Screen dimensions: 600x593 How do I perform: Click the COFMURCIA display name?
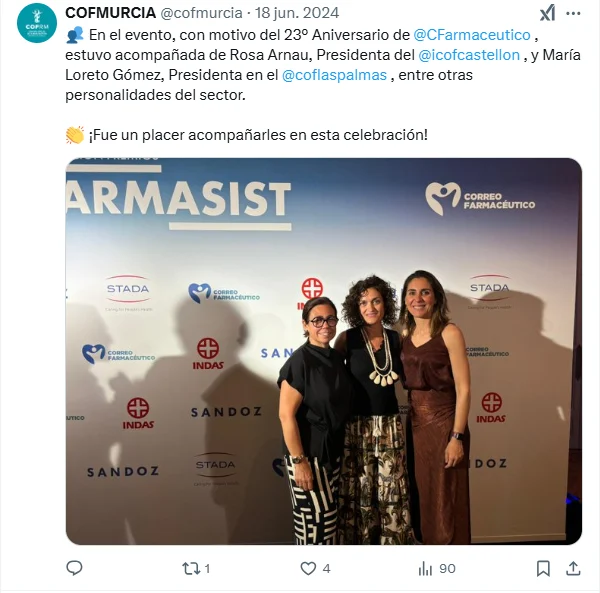tap(111, 13)
